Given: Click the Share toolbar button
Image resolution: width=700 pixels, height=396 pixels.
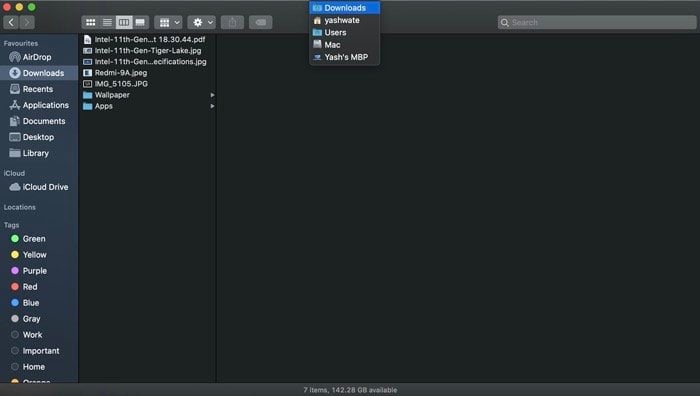Looking at the screenshot, I should [233, 22].
